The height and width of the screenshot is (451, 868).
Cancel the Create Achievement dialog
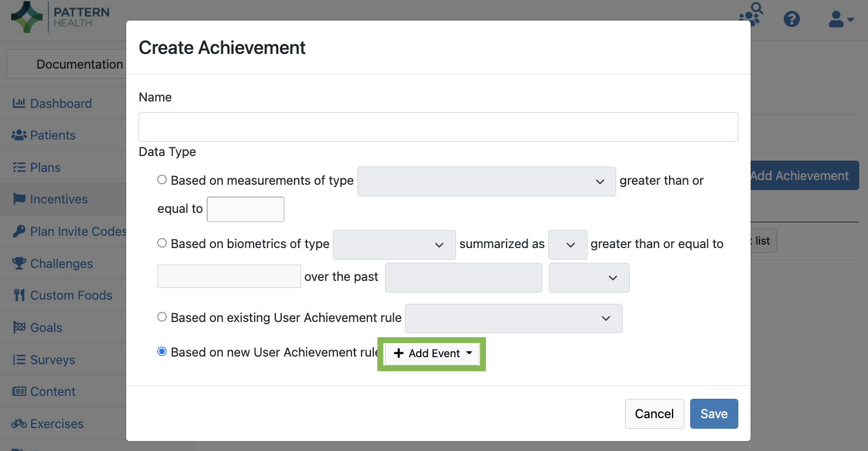pos(654,413)
